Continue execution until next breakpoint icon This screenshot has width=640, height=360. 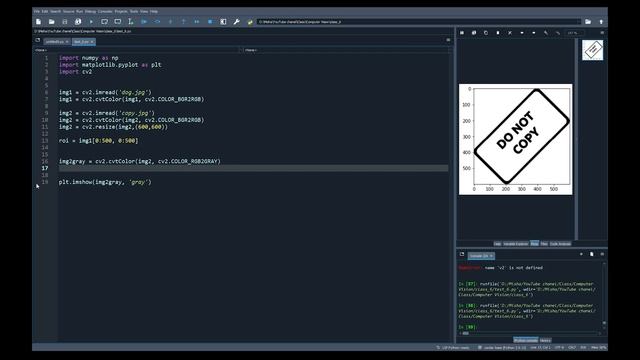[x=197, y=22]
